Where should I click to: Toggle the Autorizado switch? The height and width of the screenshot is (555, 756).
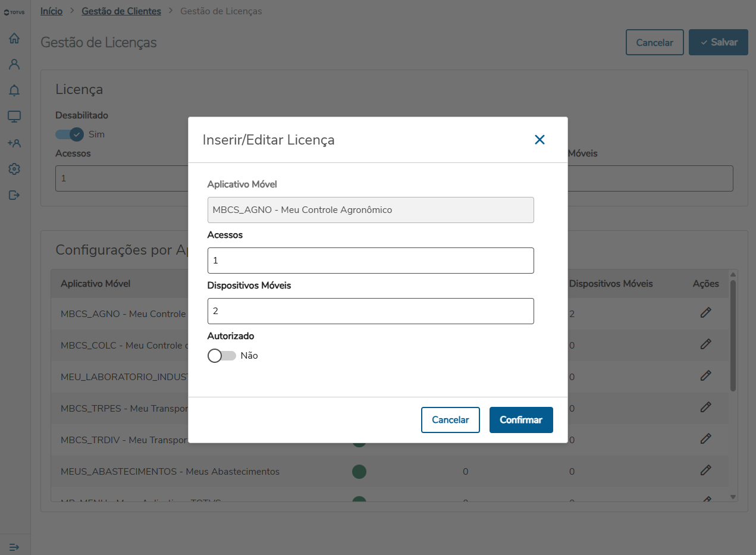(221, 356)
